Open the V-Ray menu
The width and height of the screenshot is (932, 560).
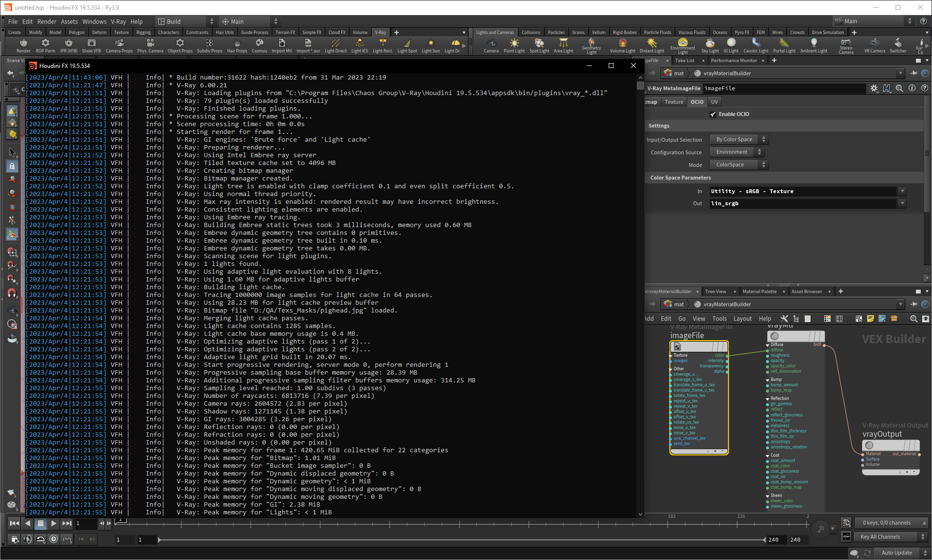click(118, 21)
